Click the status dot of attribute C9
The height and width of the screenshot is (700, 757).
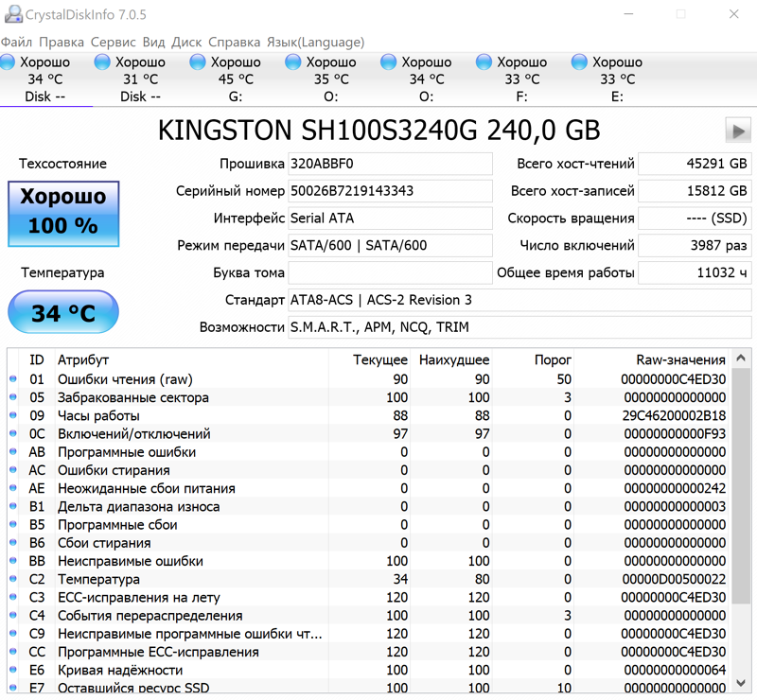[x=13, y=634]
